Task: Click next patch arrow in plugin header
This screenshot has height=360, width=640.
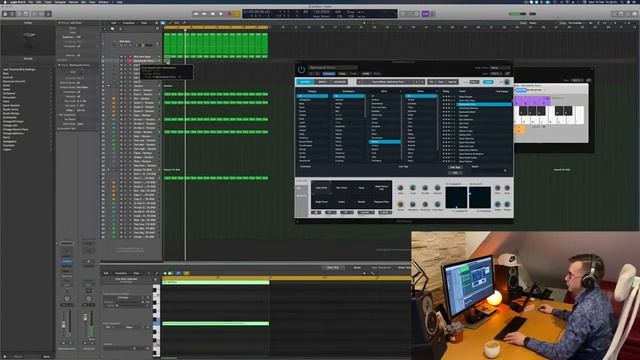Action: [x=422, y=82]
